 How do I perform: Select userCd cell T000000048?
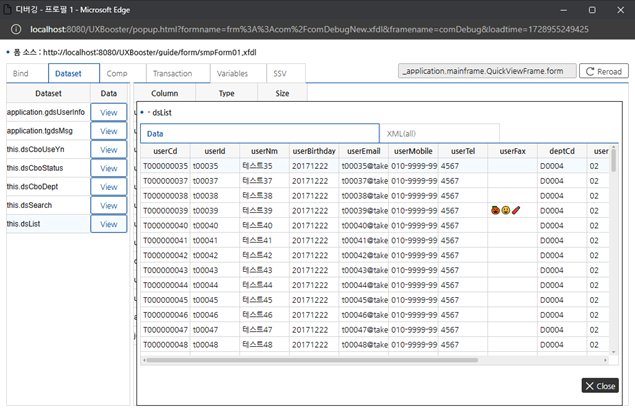[x=165, y=345]
